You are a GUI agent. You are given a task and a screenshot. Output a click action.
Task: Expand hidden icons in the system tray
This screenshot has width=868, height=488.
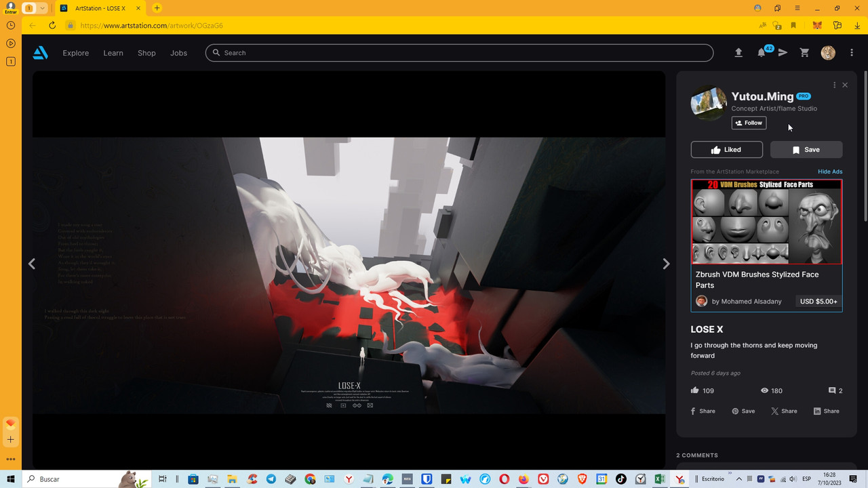[739, 479]
